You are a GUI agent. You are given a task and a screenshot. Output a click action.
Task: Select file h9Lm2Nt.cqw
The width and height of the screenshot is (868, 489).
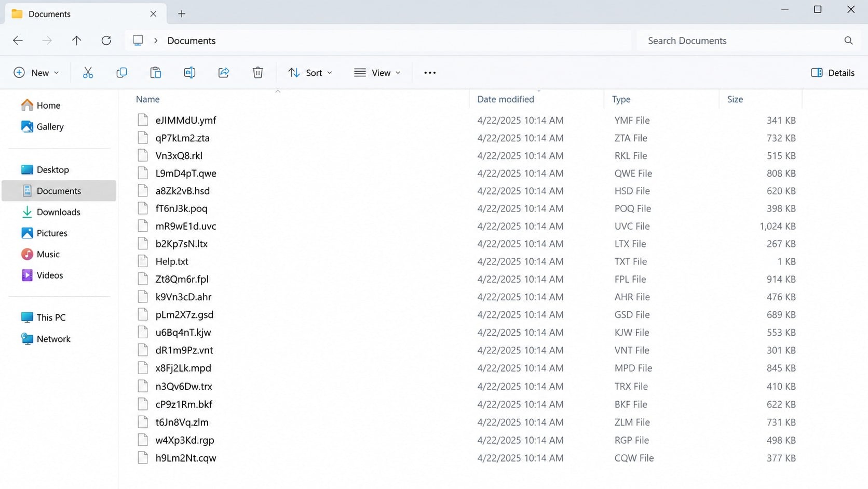coord(186,458)
